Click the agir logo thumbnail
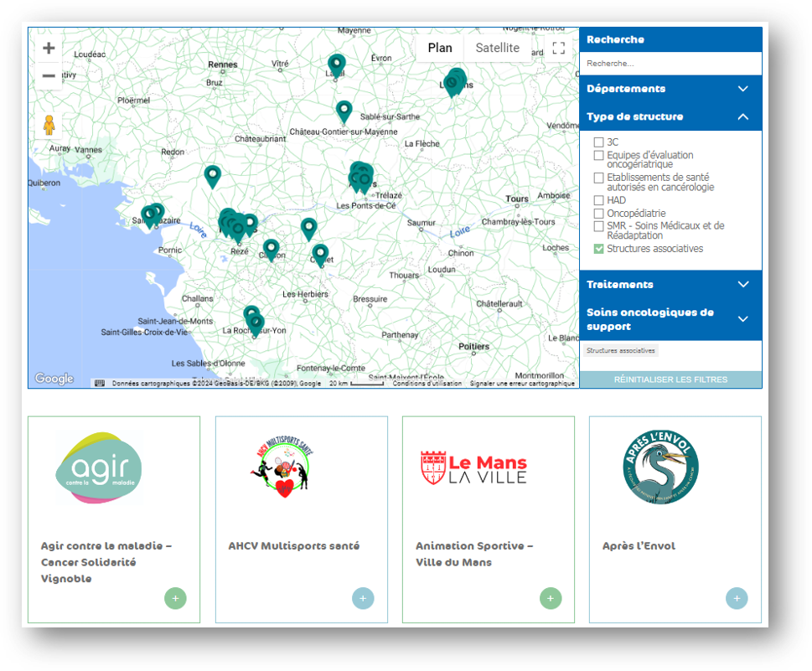 pyautogui.click(x=98, y=468)
